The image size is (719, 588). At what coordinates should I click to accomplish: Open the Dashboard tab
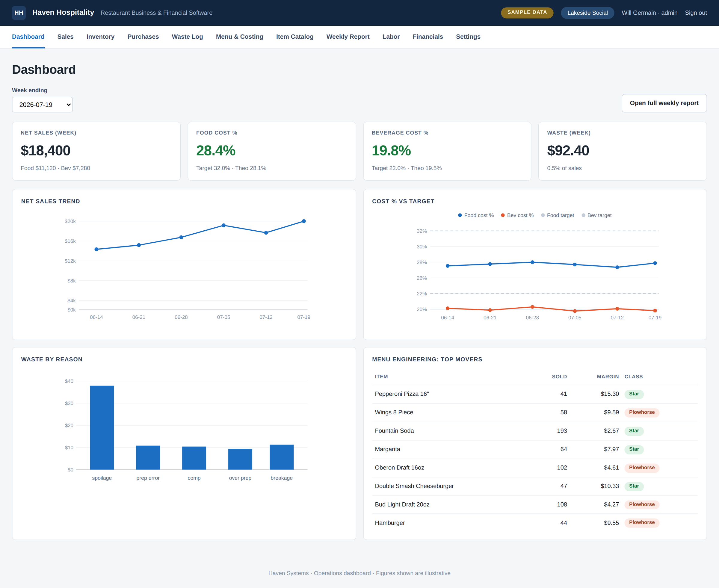click(28, 37)
